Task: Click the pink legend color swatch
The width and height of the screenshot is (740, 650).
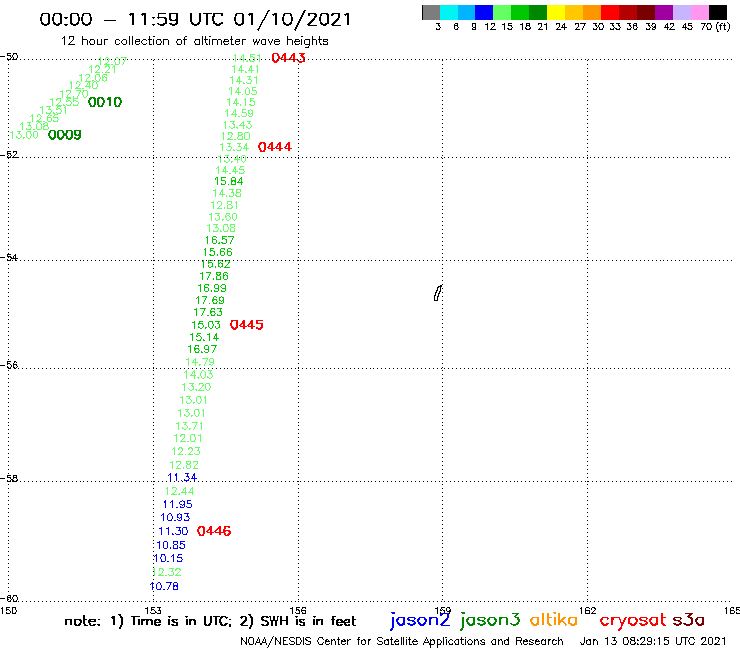Action: click(700, 12)
